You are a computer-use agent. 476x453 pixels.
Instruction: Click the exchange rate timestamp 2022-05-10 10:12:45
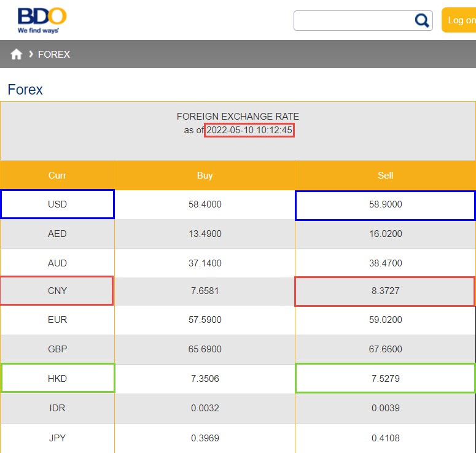249,130
